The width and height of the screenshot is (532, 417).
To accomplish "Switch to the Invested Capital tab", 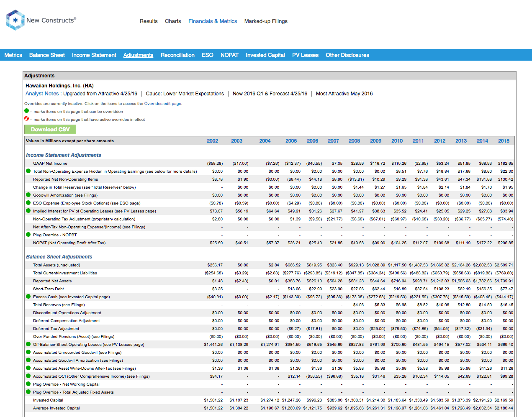I will pos(265,55).
